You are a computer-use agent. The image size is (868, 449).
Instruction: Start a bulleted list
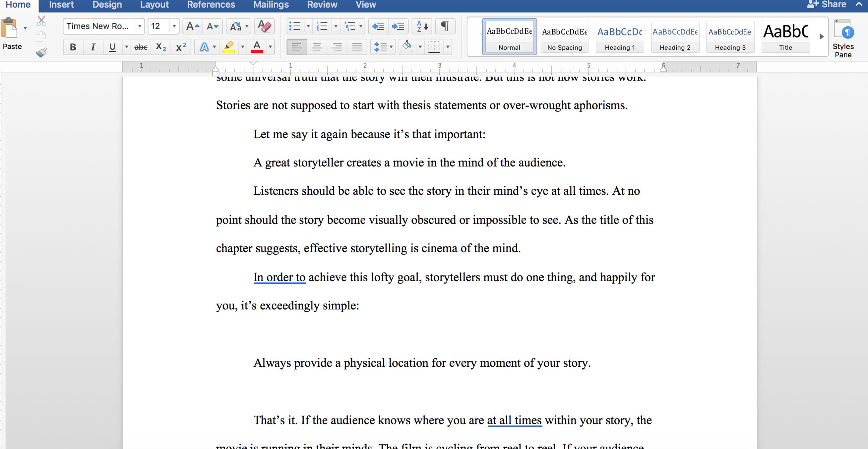(295, 26)
